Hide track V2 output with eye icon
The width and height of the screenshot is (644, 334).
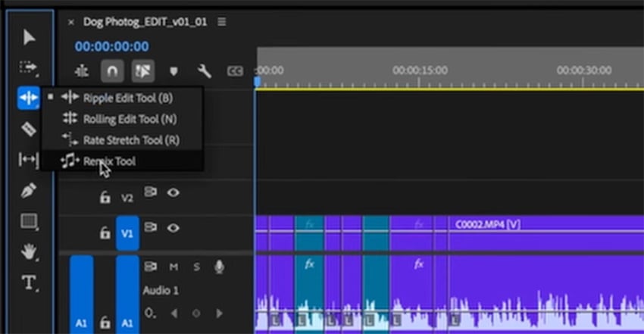pyautogui.click(x=173, y=192)
